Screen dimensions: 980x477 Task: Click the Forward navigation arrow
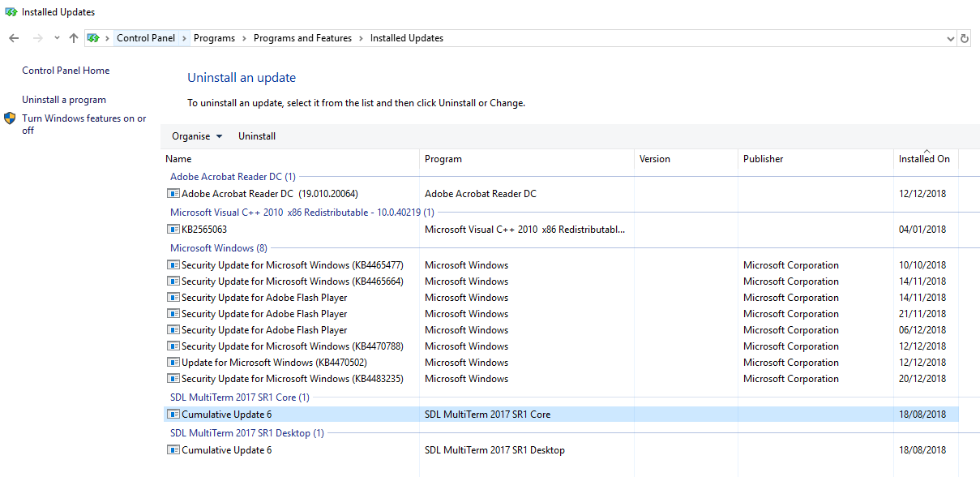tap(37, 38)
